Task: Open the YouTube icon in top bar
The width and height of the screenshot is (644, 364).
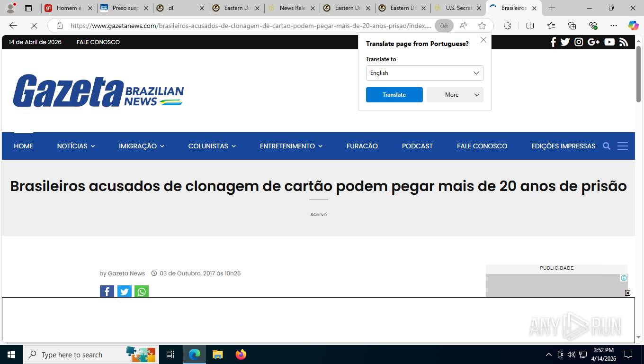Action: point(609,42)
